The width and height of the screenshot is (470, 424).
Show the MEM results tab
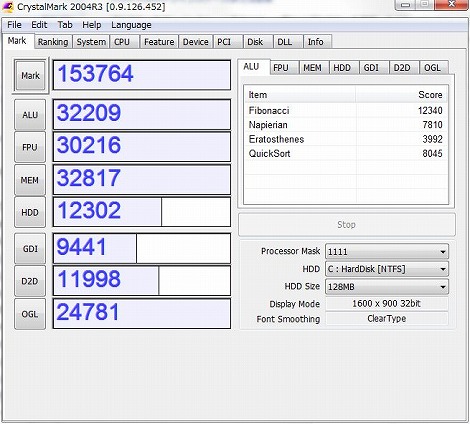click(x=314, y=68)
